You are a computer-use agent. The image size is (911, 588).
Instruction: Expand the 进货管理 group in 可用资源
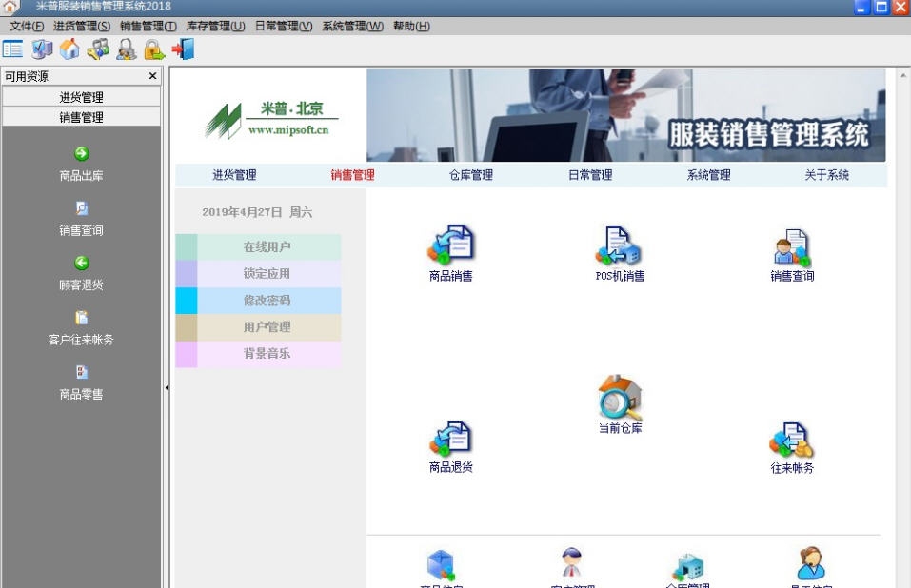point(82,95)
